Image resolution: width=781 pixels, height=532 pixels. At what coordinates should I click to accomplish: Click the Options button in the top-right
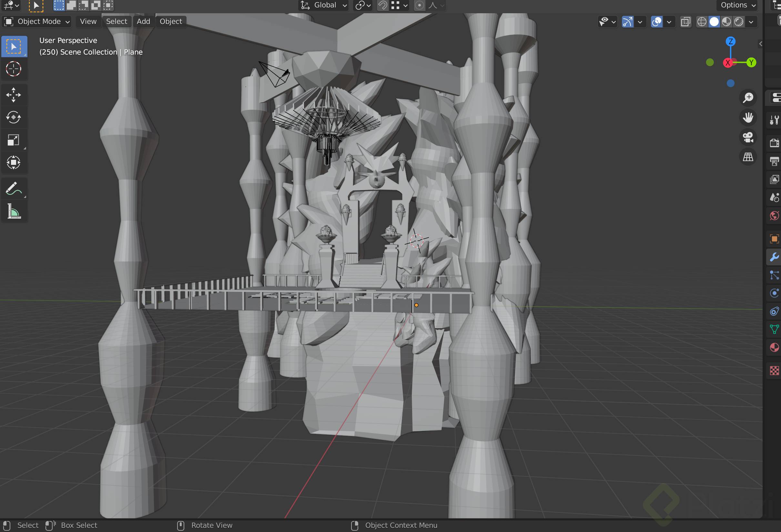pos(736,5)
